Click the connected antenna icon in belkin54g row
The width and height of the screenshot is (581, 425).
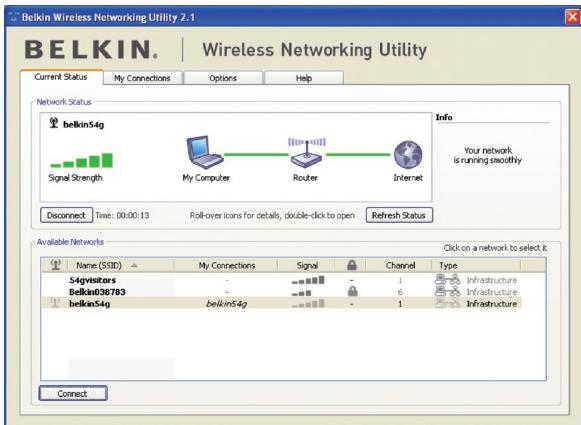tap(55, 303)
